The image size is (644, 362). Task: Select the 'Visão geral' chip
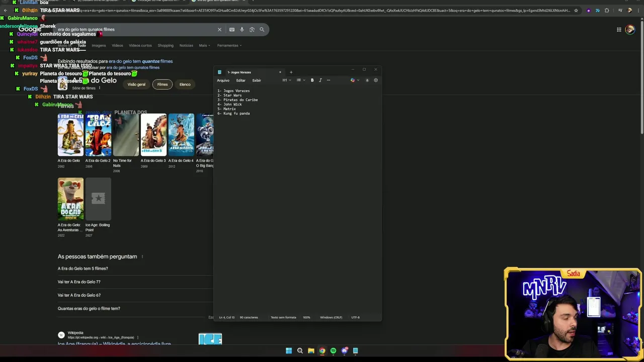click(136, 84)
